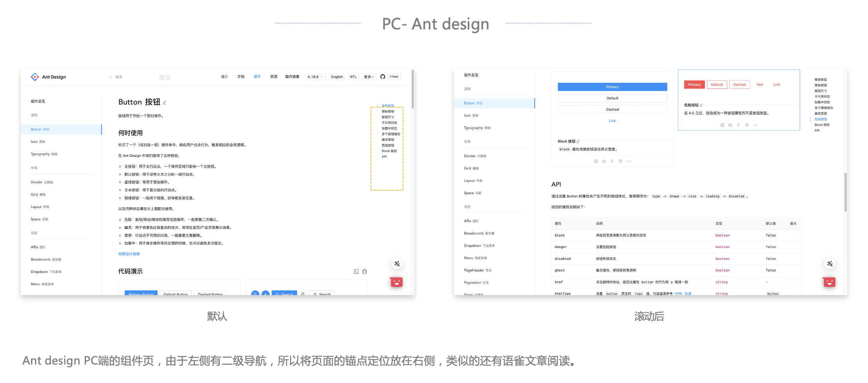Click the full-width Dashed block button
Screen dimensions: 868x383
(612, 109)
